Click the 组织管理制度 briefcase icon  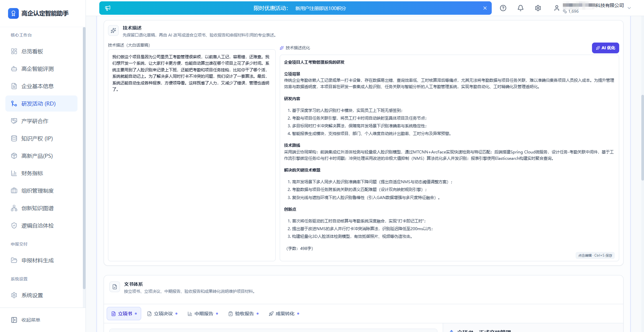(x=14, y=191)
